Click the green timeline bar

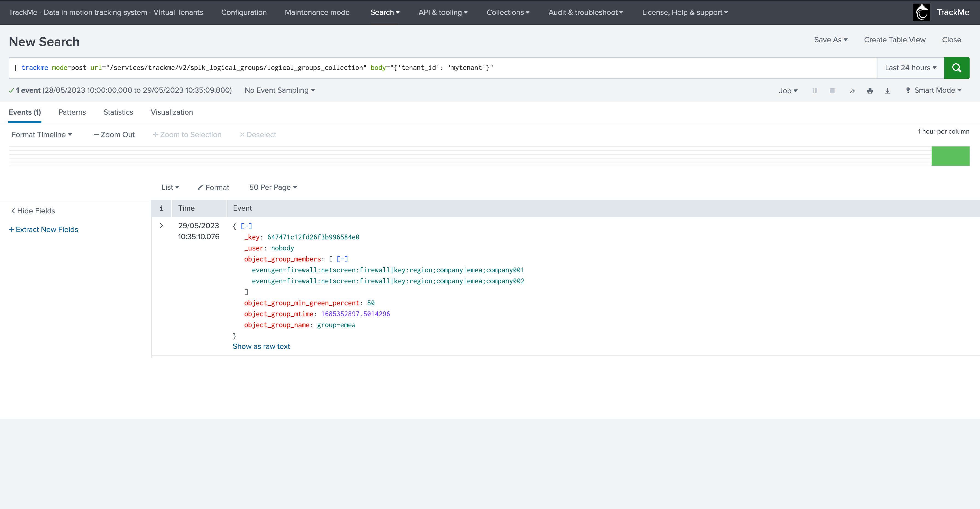point(950,156)
